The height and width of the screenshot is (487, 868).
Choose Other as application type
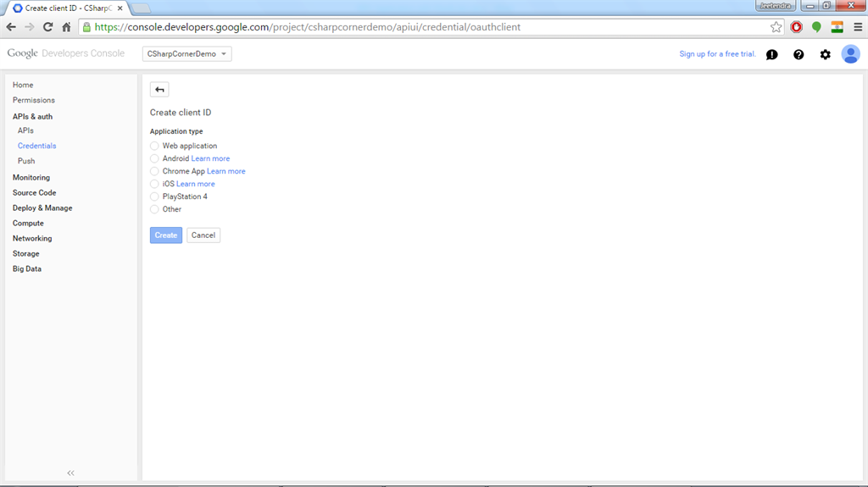pyautogui.click(x=154, y=210)
